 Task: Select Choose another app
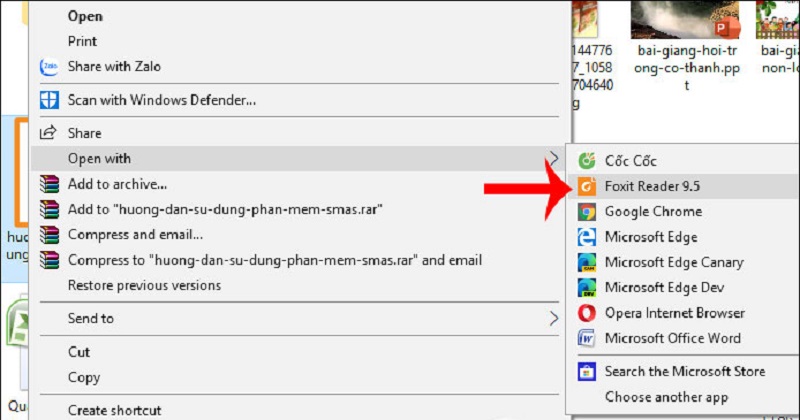[683, 397]
